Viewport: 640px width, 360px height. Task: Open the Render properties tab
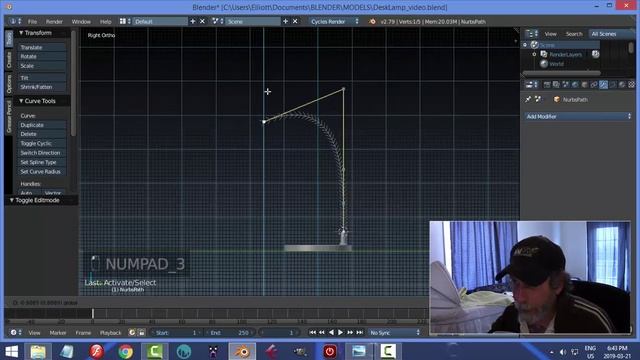coord(547,84)
